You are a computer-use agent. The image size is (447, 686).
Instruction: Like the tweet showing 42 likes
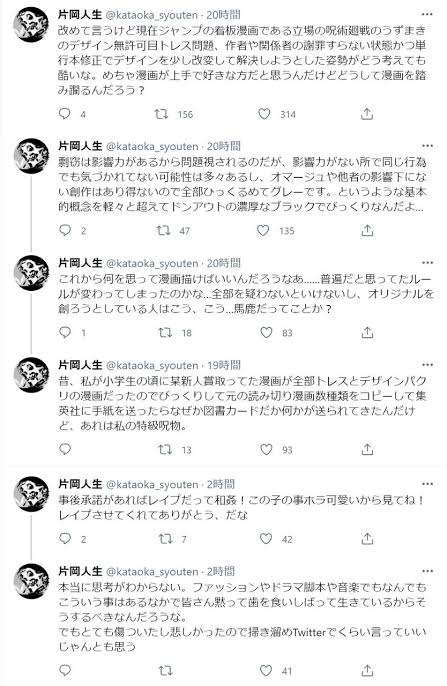[266, 539]
